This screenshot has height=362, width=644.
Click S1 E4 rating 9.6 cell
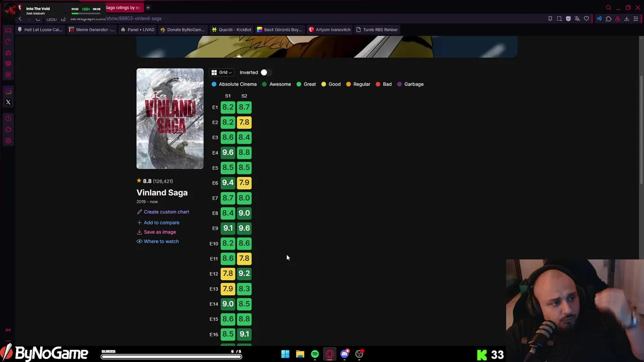[228, 152]
